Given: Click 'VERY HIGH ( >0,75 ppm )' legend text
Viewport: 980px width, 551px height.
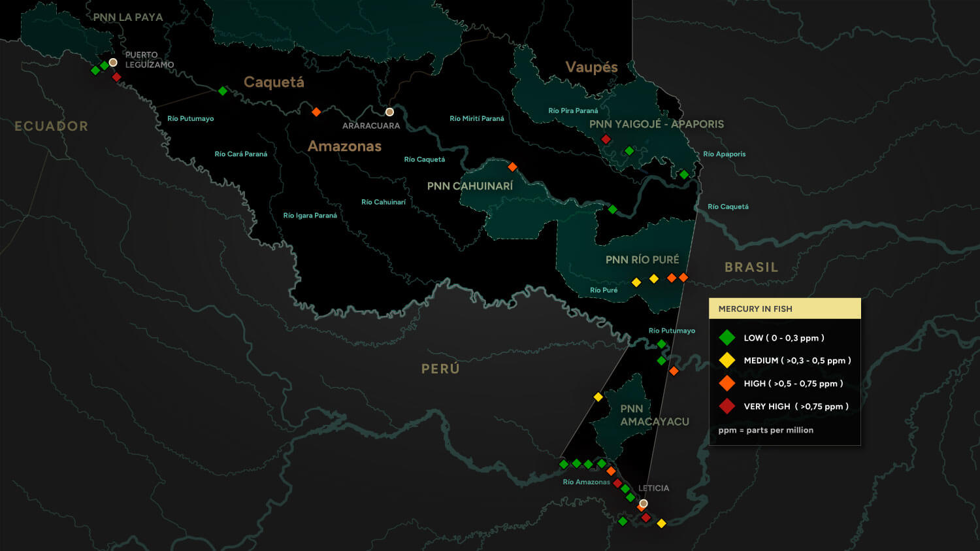Looking at the screenshot, I should coord(796,407).
